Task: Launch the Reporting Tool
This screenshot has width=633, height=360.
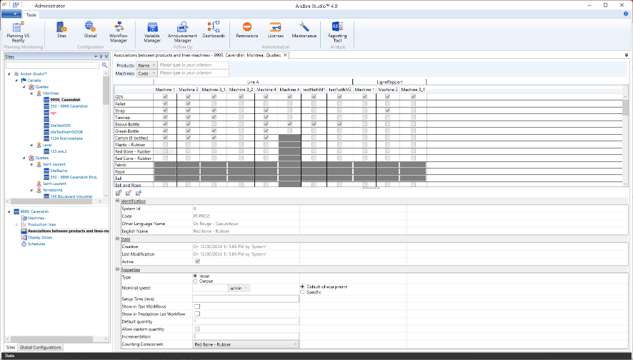Action: click(x=337, y=32)
